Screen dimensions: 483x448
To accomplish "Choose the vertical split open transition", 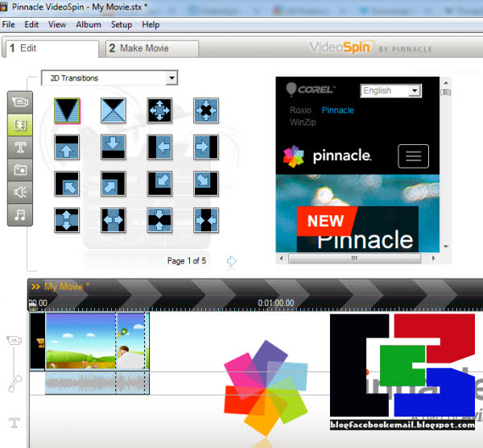I will click(x=67, y=220).
